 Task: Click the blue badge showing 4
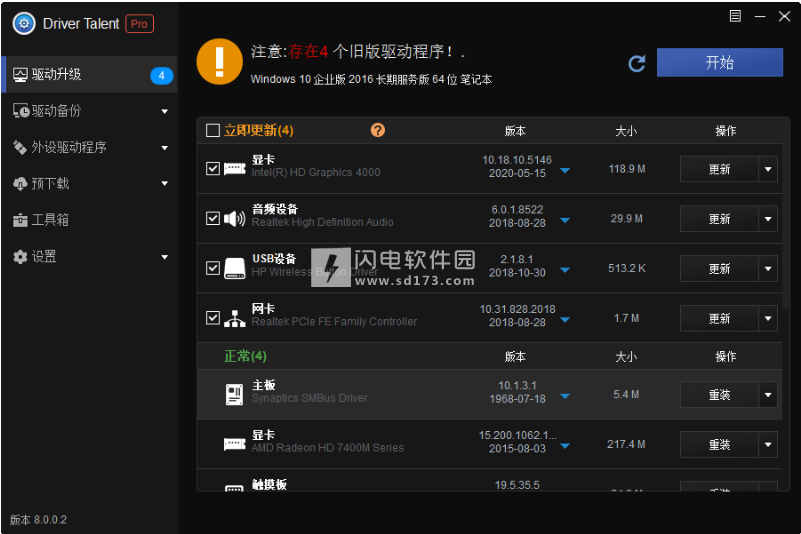coord(161,76)
